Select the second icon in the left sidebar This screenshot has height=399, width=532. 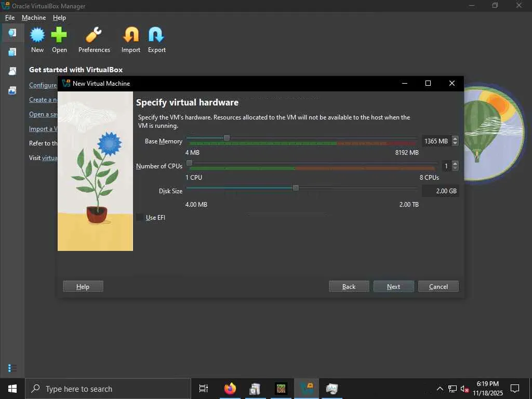[x=12, y=51]
